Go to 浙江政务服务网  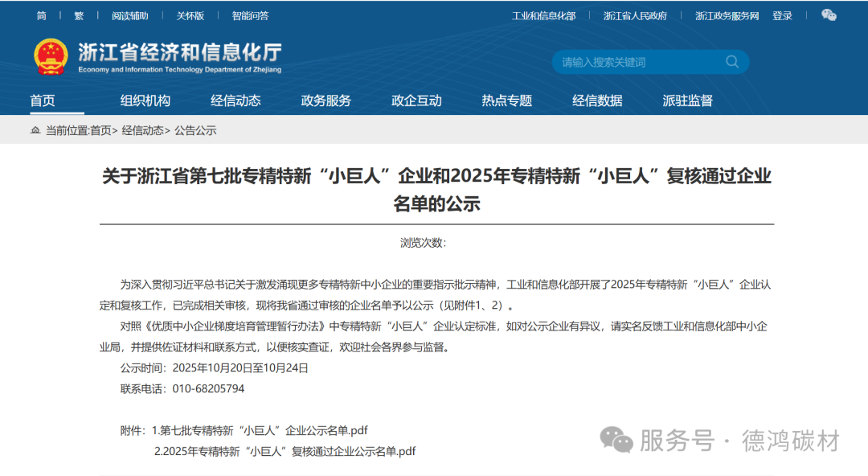727,15
